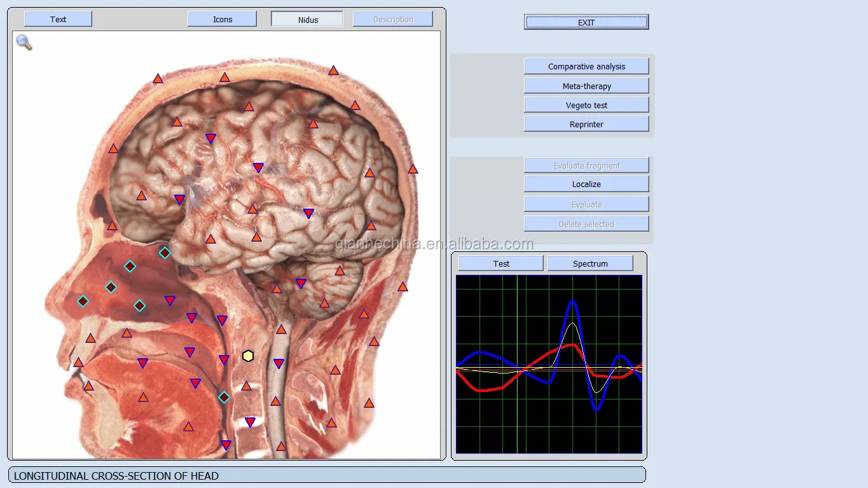Click the rightmost orange triangle behind the skull
Image resolution: width=868 pixels, height=488 pixels.
(x=413, y=169)
